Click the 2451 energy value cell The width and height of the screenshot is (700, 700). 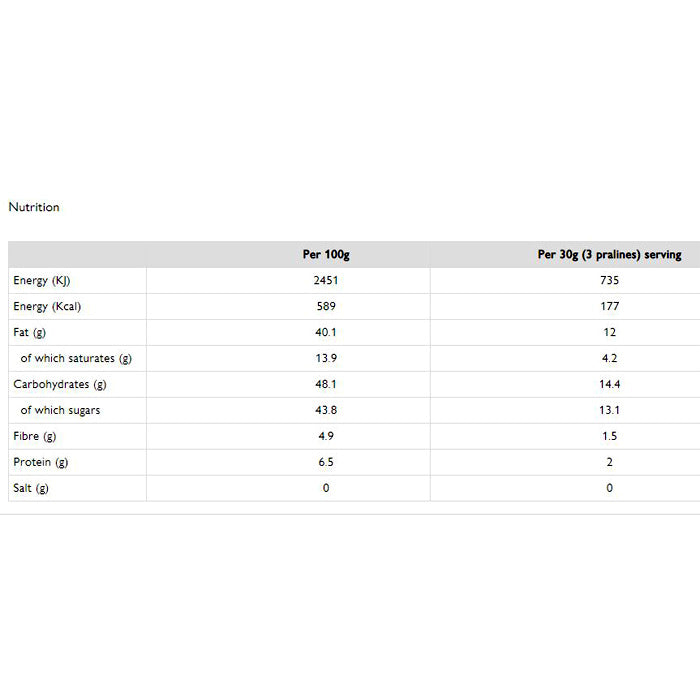pyautogui.click(x=326, y=281)
